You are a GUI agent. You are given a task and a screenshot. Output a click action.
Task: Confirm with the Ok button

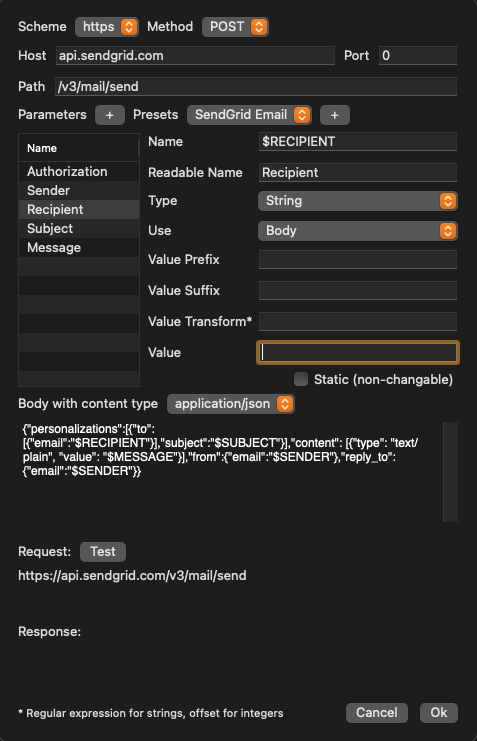coord(439,713)
